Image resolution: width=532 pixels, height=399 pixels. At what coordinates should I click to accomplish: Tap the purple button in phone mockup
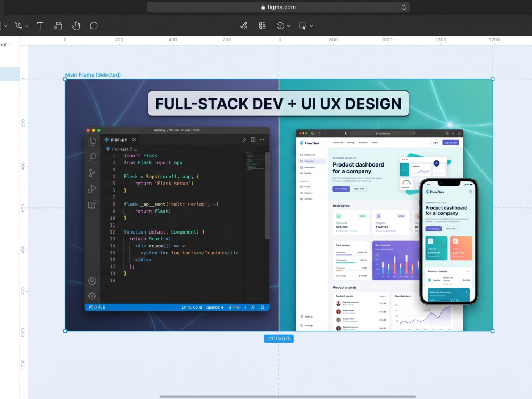click(x=433, y=229)
